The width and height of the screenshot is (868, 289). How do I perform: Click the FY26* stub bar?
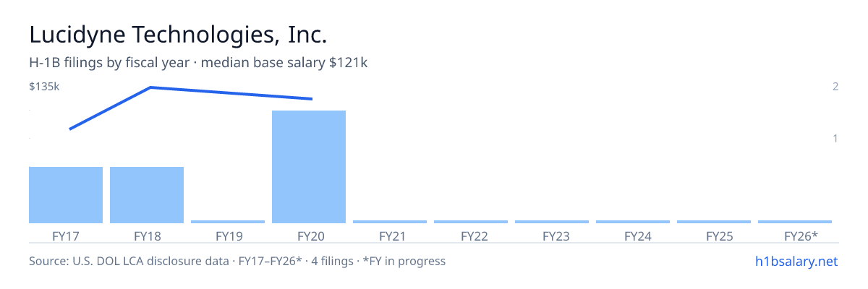(795, 222)
